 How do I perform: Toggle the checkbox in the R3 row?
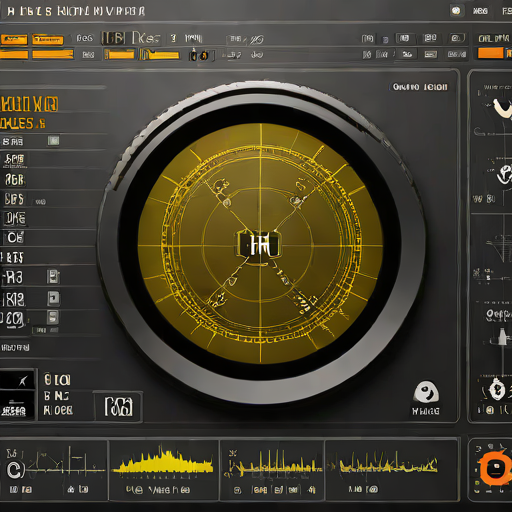click(53, 277)
